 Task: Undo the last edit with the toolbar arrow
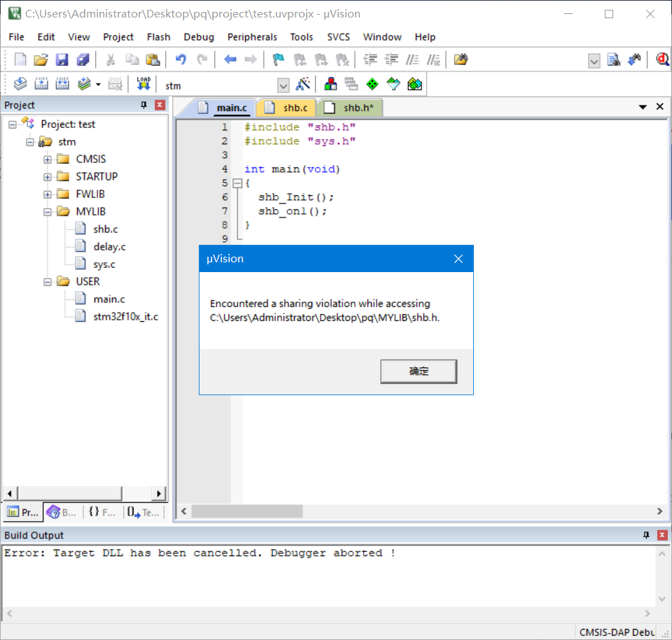click(x=181, y=59)
